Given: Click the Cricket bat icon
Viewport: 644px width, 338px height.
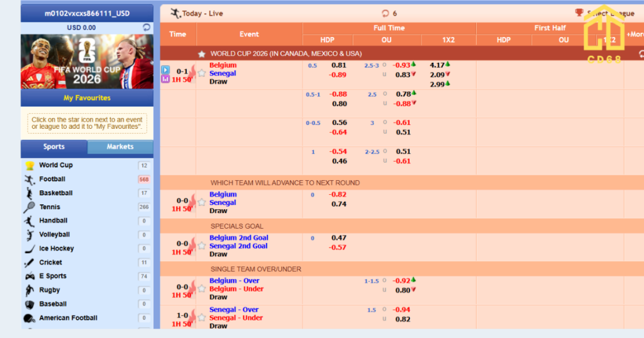Looking at the screenshot, I should click(x=29, y=263).
